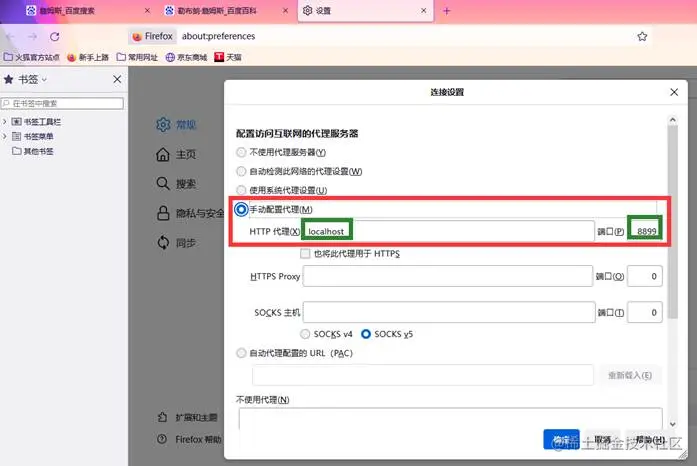Select SOCKS v5 radio option
697x466 pixels.
(x=366, y=334)
